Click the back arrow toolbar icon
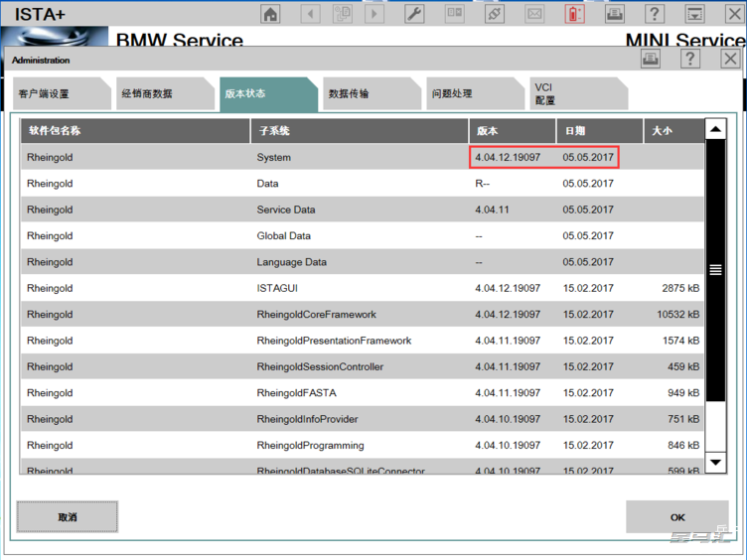Screen dimensions: 747x560 click(311, 14)
